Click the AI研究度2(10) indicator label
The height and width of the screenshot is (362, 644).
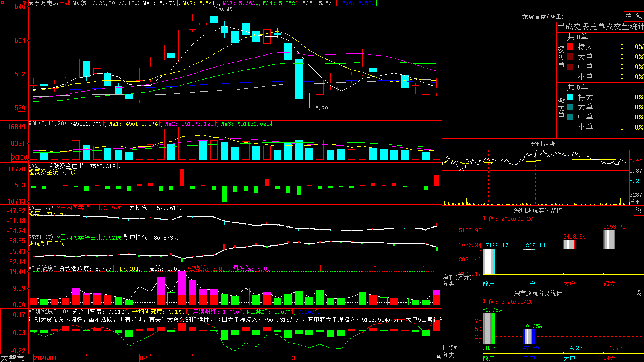(49, 311)
